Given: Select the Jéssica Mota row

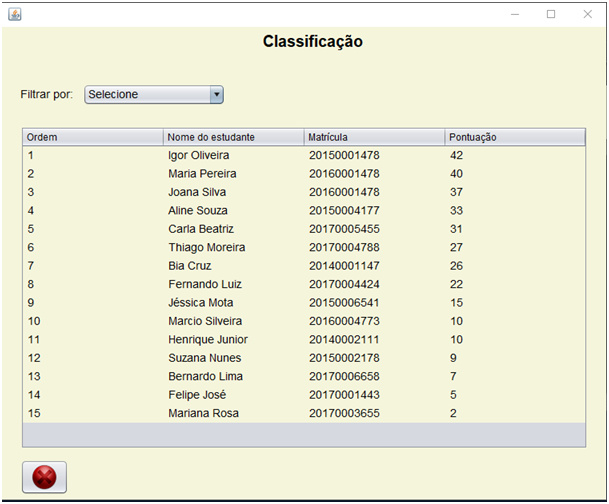Looking at the screenshot, I should [x=304, y=302].
